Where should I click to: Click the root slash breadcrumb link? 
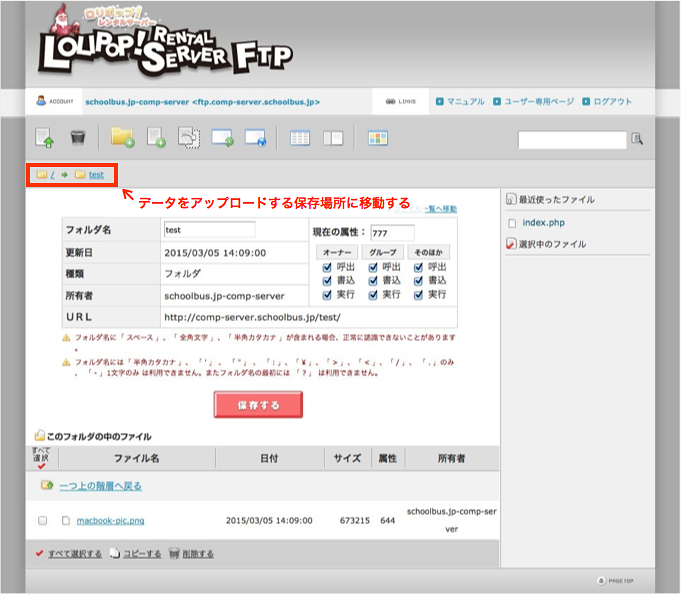(53, 175)
